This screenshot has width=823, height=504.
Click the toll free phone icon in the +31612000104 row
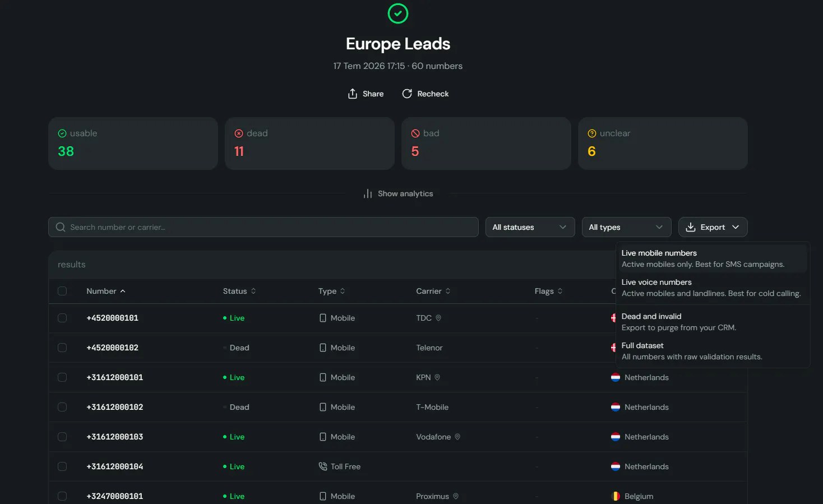(x=323, y=466)
